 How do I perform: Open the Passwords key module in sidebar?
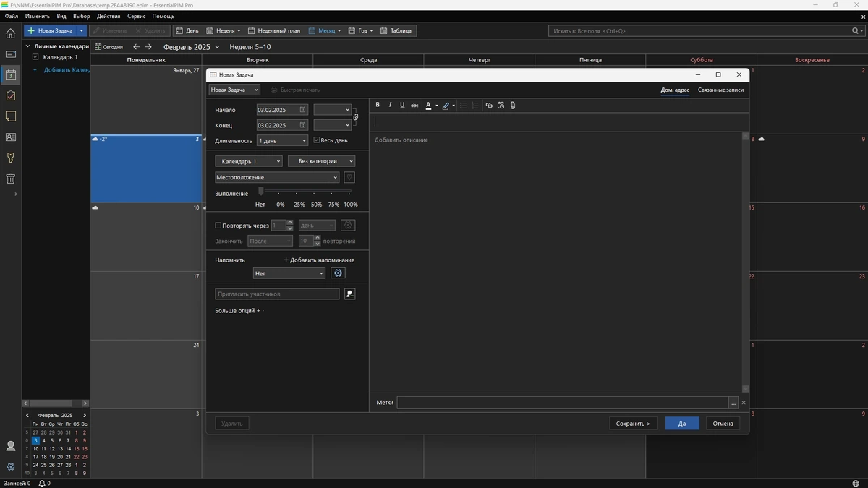pos(10,158)
